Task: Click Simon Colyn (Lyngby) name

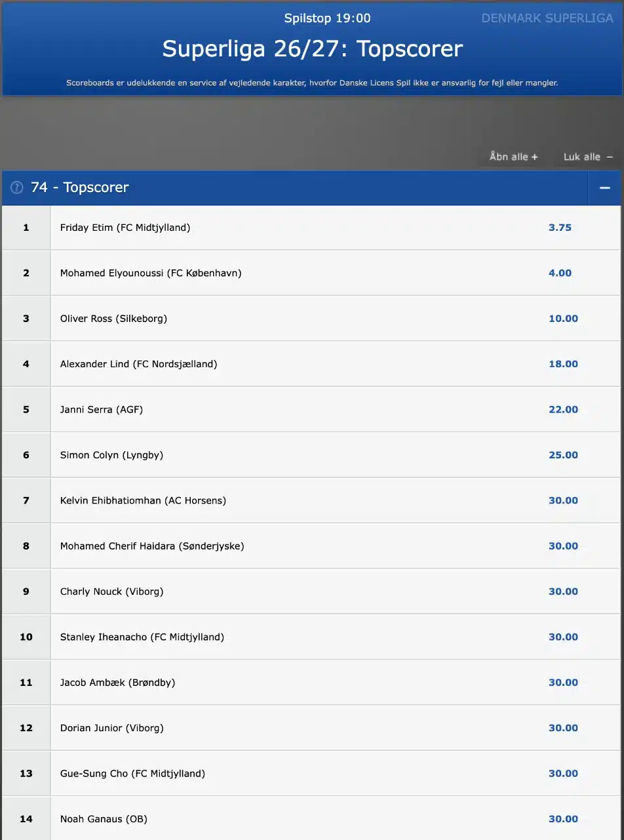Action: [x=111, y=455]
